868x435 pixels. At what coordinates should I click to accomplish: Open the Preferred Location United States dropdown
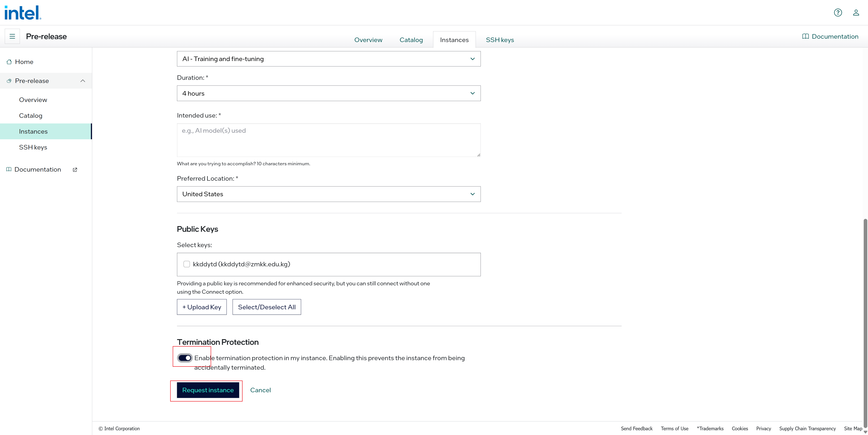(x=328, y=194)
